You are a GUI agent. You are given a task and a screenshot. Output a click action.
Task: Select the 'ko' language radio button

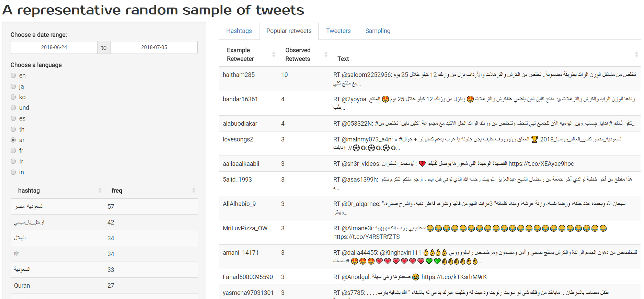click(13, 97)
